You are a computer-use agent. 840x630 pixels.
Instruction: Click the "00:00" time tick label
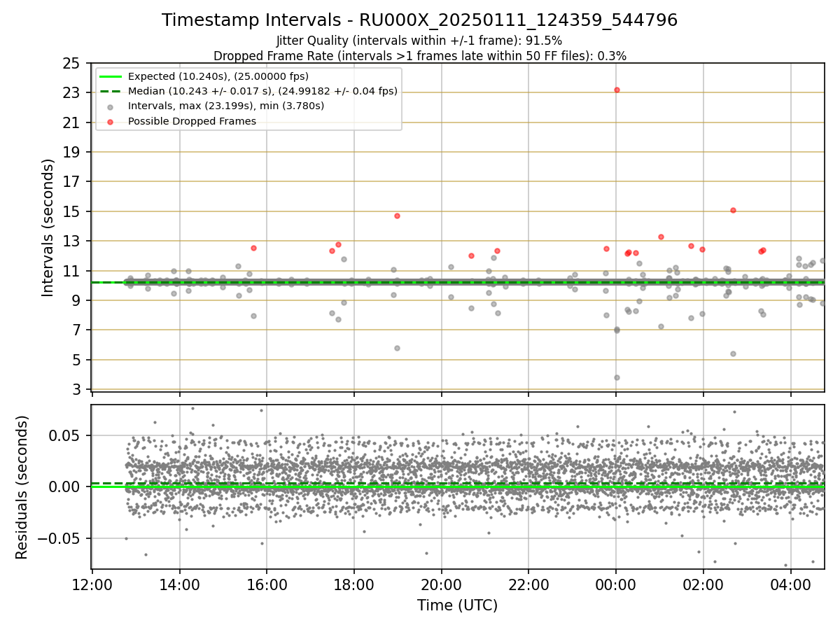(616, 583)
